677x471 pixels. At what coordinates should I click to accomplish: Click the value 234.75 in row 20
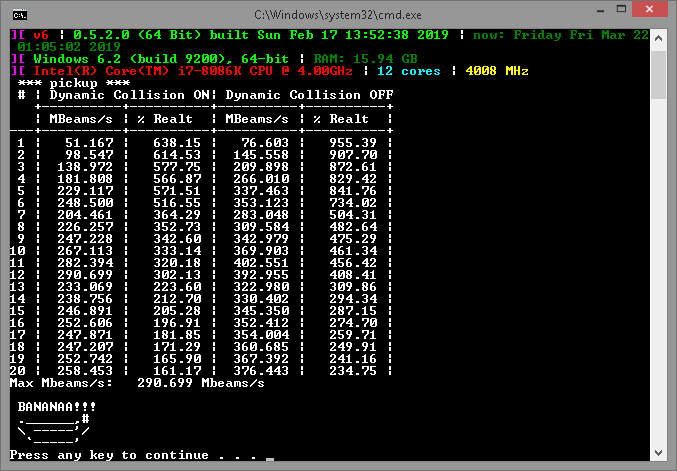353,371
